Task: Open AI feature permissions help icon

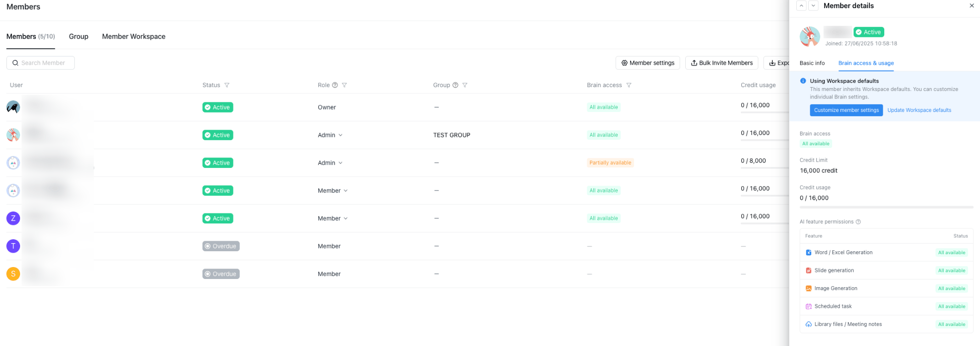Action: tap(858, 222)
